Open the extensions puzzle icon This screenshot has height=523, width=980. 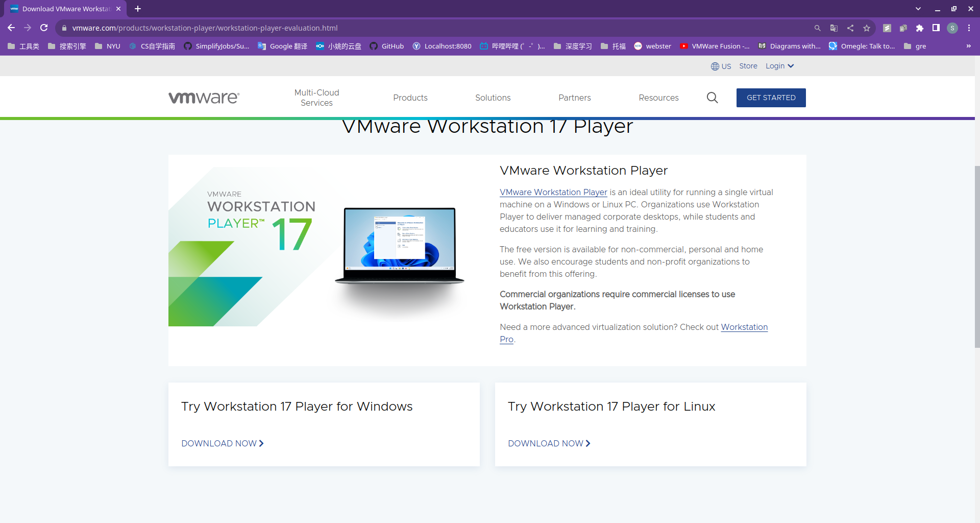[x=920, y=28]
